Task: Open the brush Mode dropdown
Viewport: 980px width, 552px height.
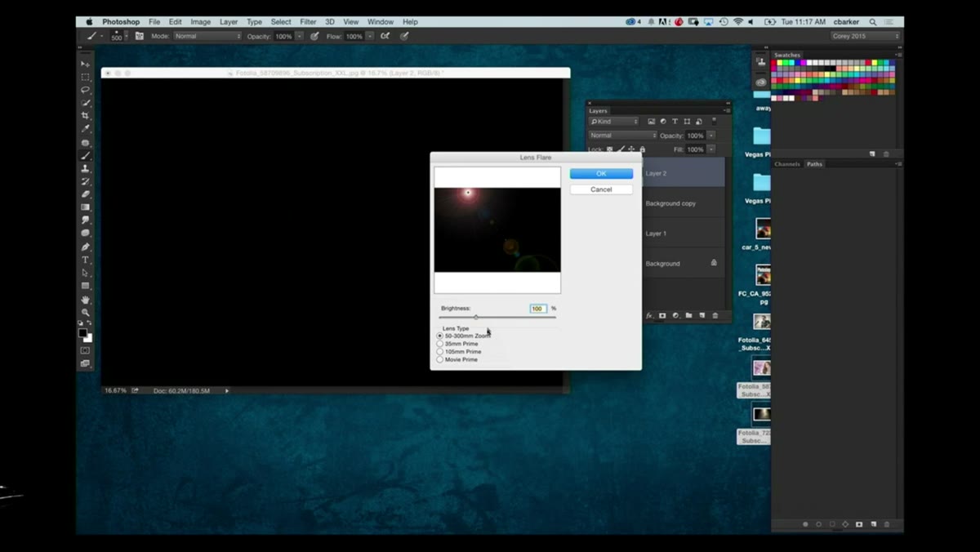Action: point(207,36)
